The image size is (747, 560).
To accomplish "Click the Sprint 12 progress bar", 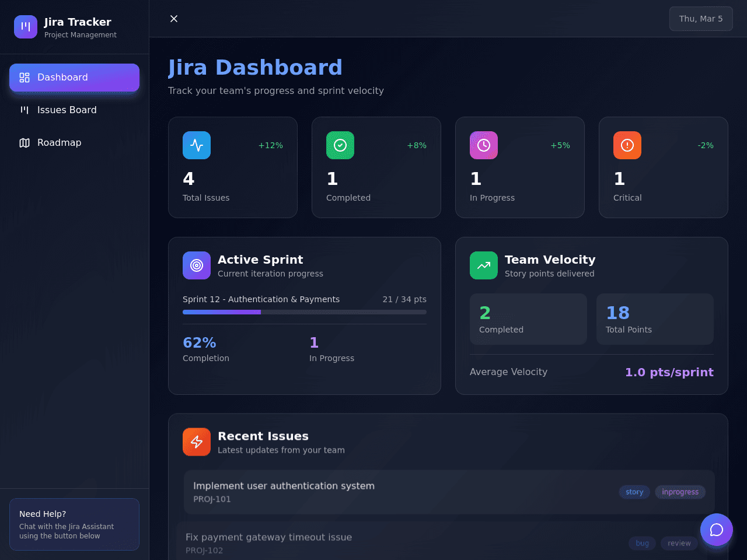I will (305, 312).
